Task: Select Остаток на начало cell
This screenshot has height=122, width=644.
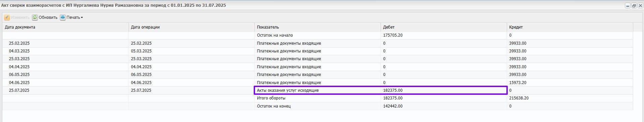Action: (317, 35)
